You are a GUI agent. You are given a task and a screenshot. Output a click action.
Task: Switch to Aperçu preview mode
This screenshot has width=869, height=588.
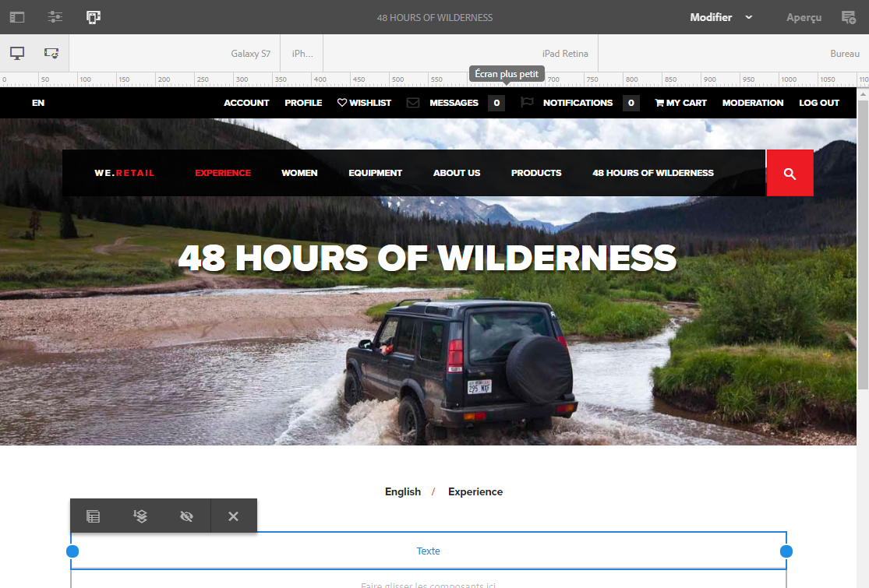(x=804, y=17)
